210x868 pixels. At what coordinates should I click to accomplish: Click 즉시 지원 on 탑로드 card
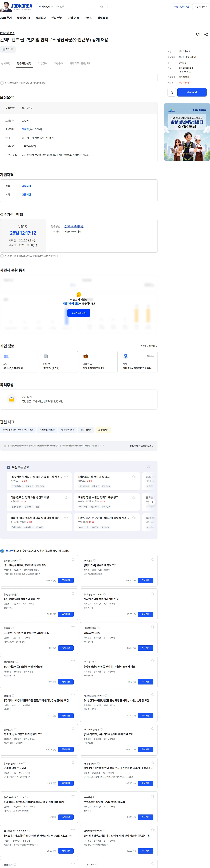coord(66,648)
